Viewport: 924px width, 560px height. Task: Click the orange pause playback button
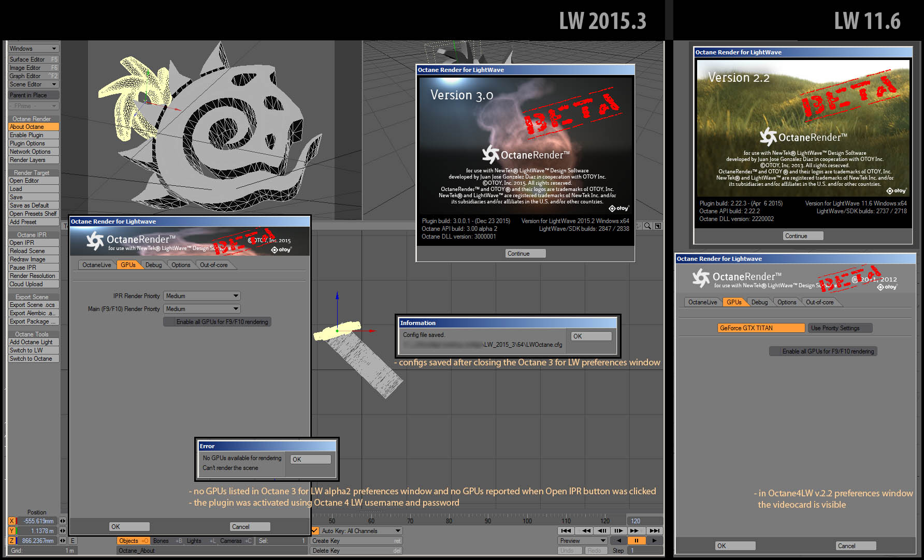[636, 540]
